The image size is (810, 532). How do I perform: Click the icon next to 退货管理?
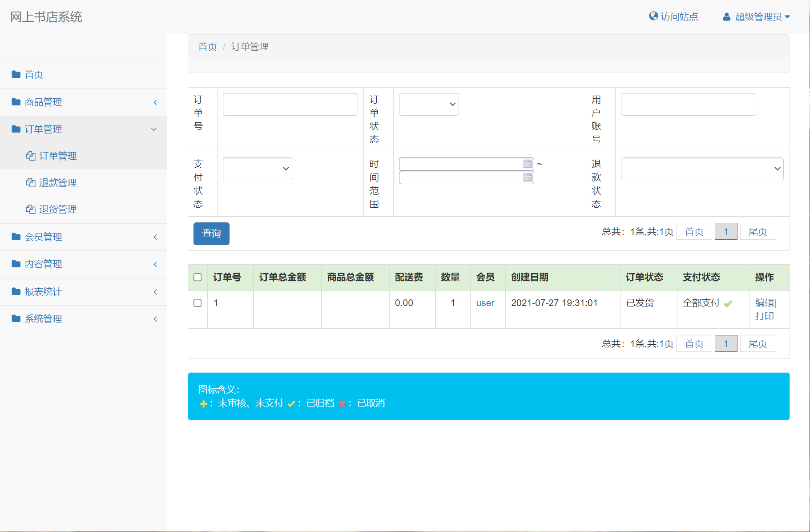pos(30,209)
